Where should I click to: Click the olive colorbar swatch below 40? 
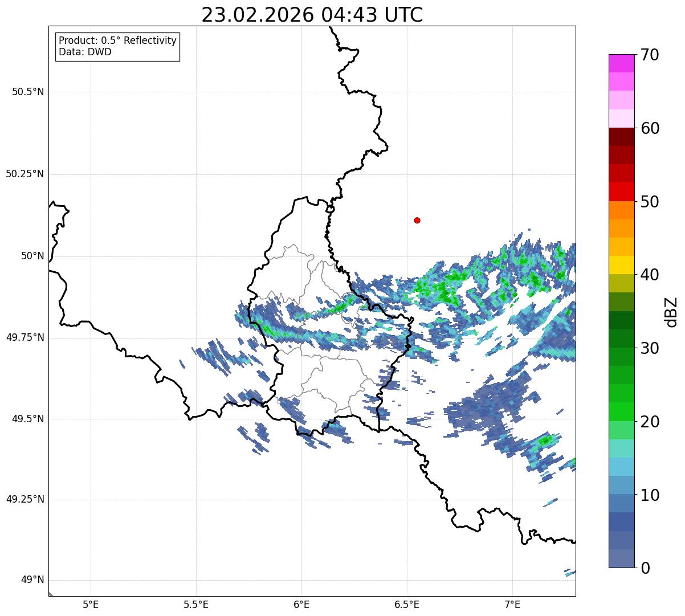pyautogui.click(x=621, y=284)
